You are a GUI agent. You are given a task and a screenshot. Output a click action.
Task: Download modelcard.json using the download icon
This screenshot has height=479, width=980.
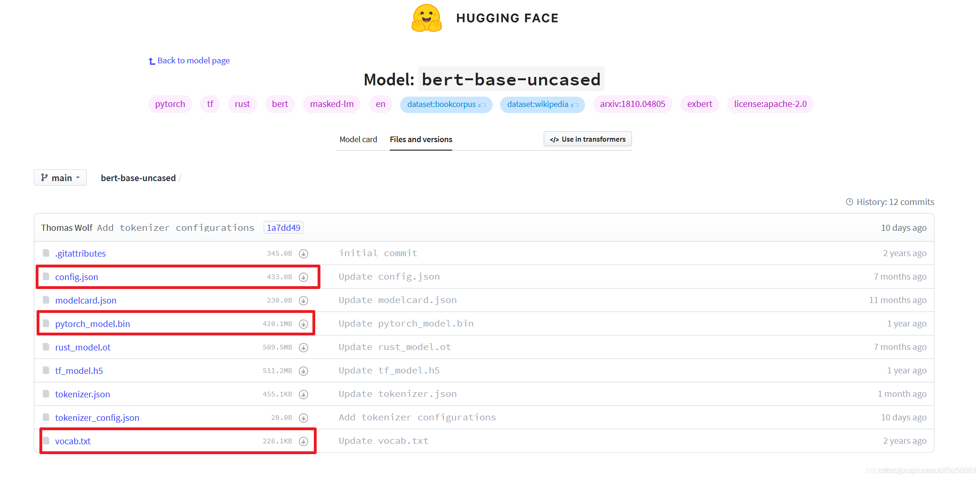pyautogui.click(x=304, y=301)
